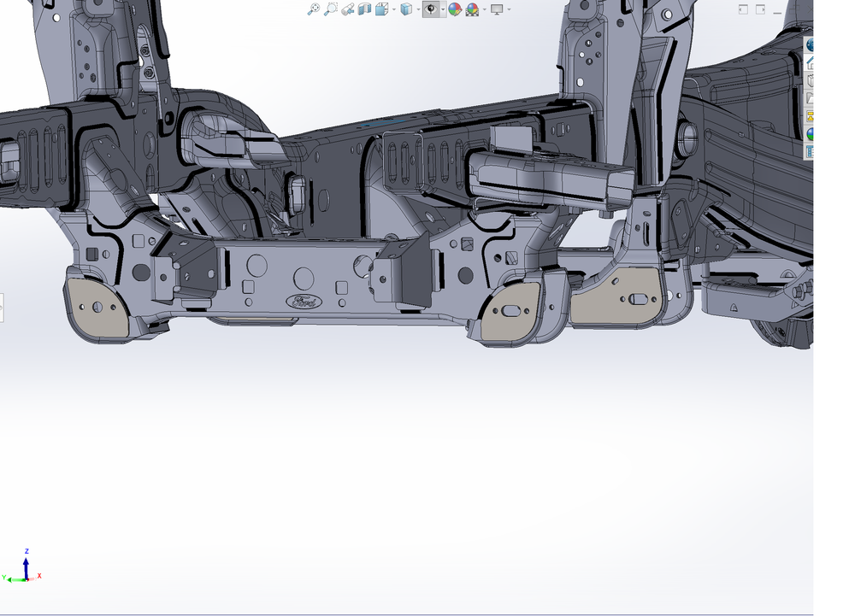Click the Edit Appearance color sphere
Screen dimensions: 855x616
click(x=454, y=10)
